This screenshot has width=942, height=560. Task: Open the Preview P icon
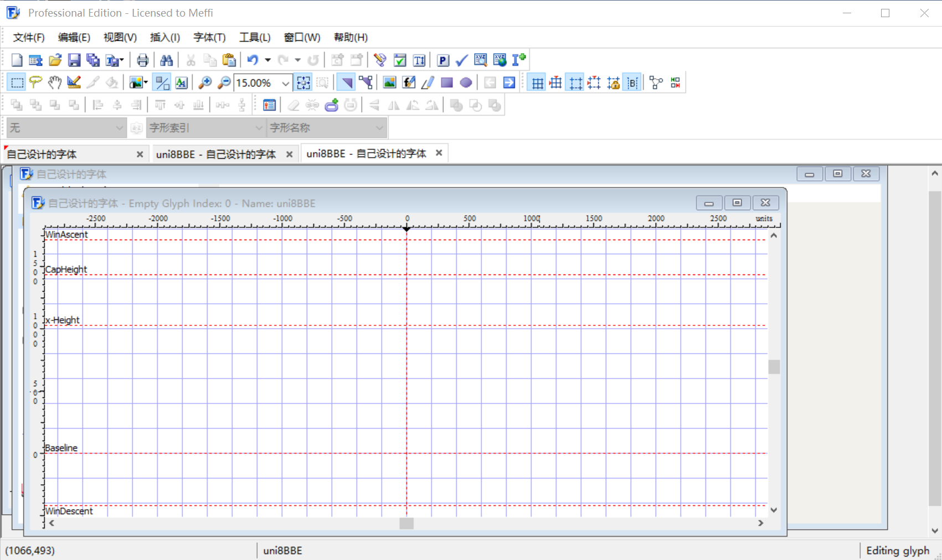pyautogui.click(x=442, y=60)
